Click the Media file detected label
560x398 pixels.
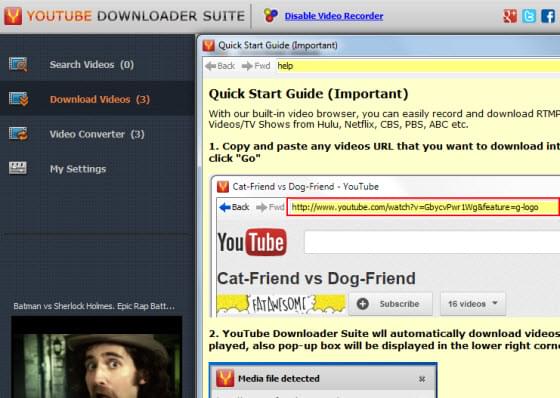tap(279, 379)
